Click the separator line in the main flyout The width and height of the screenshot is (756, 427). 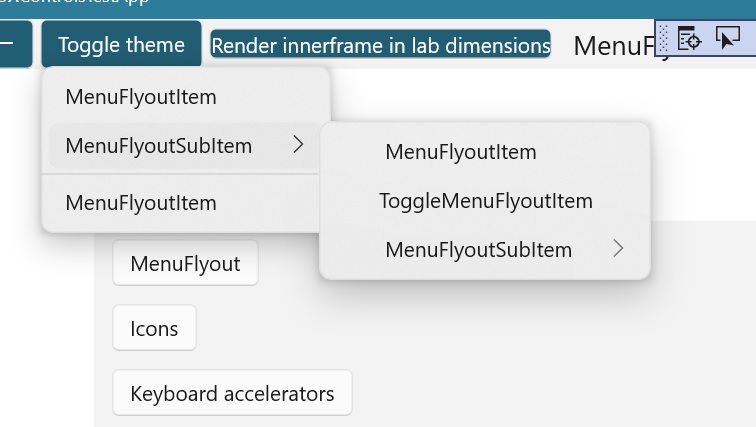tap(185, 175)
